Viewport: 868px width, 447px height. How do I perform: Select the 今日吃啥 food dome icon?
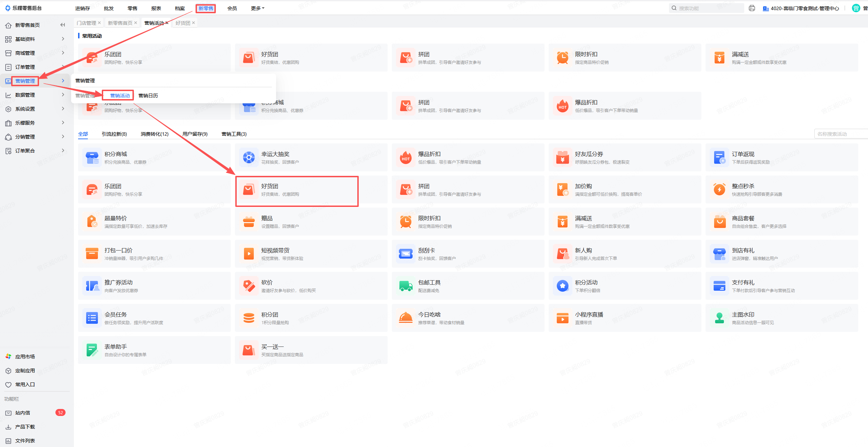click(406, 318)
